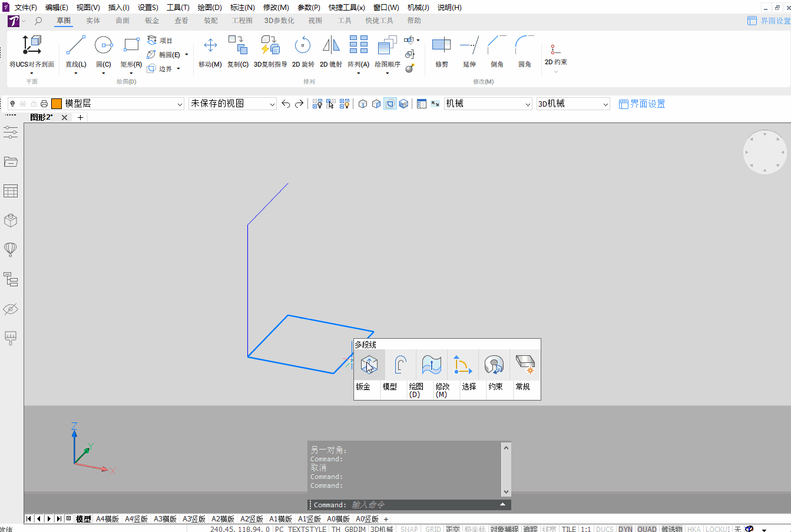Open the 文件(F) menu

click(25, 8)
